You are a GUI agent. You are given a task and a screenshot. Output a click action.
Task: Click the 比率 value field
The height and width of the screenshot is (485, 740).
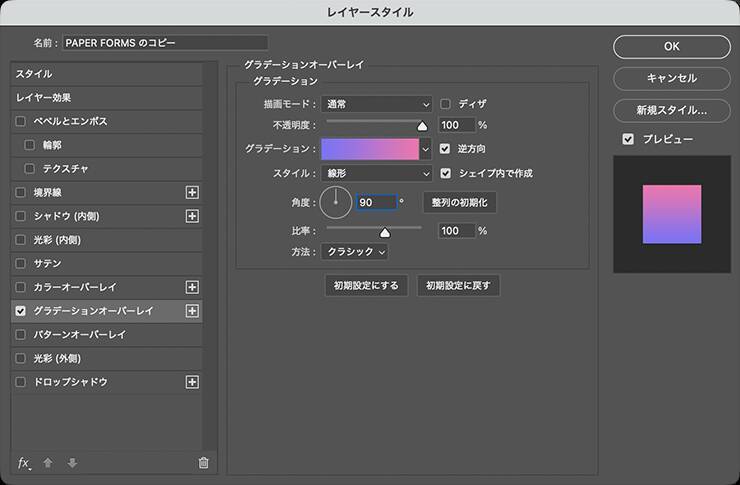(456, 231)
